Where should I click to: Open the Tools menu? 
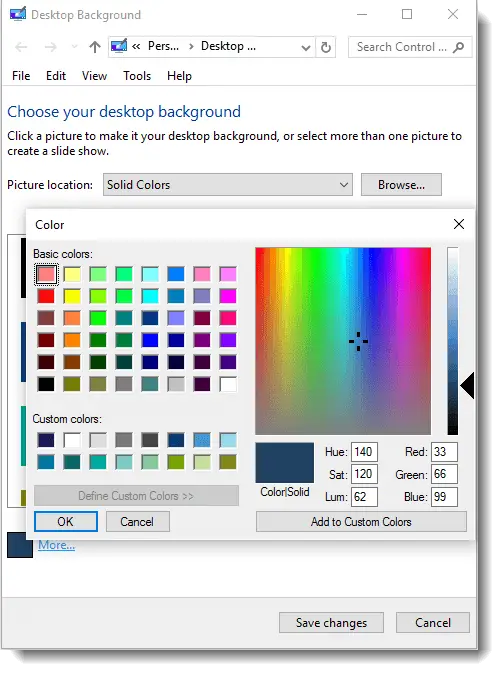[137, 76]
